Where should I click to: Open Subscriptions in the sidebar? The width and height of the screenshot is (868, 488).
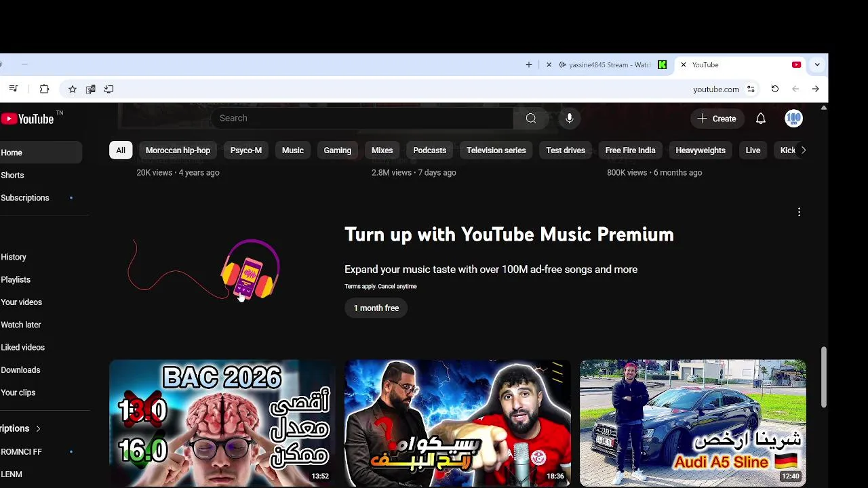coord(41,198)
